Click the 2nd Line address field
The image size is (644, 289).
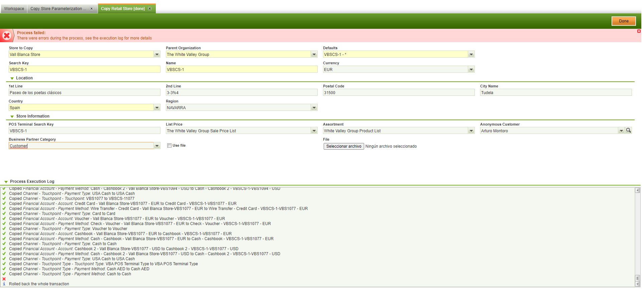point(242,93)
